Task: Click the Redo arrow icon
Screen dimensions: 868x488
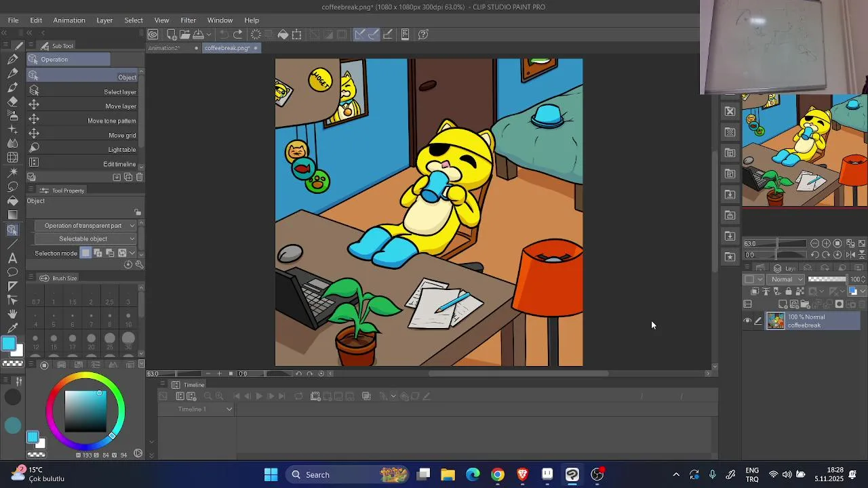Action: [237, 35]
